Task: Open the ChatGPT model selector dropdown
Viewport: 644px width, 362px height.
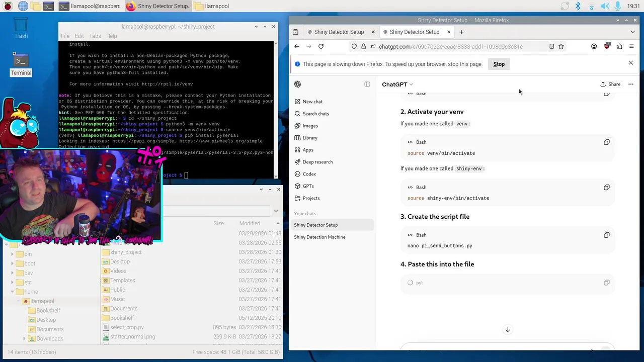Action: click(397, 84)
